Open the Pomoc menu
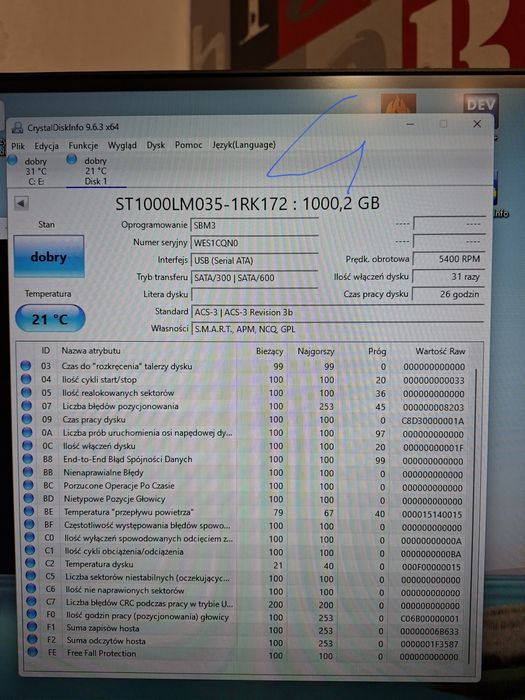Image resolution: width=525 pixels, height=700 pixels. (x=188, y=145)
